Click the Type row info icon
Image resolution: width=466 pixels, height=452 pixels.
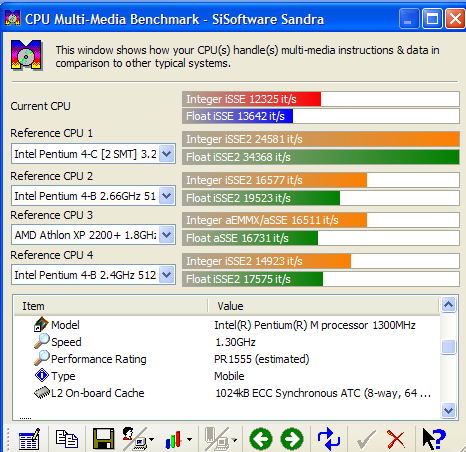point(42,375)
